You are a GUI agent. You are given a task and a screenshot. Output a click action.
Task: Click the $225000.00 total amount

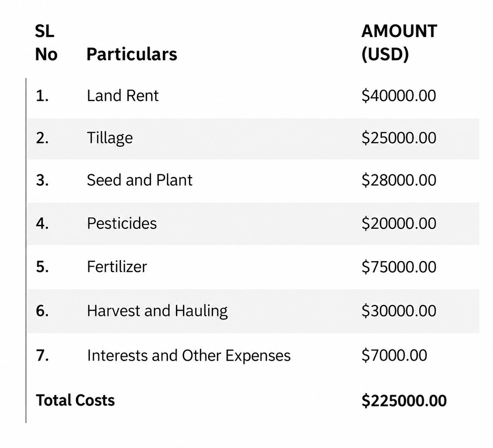pyautogui.click(x=404, y=400)
